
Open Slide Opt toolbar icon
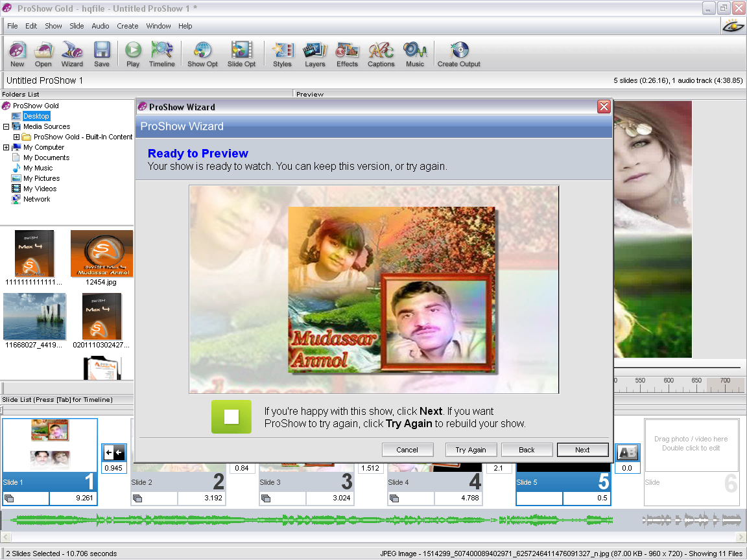241,54
